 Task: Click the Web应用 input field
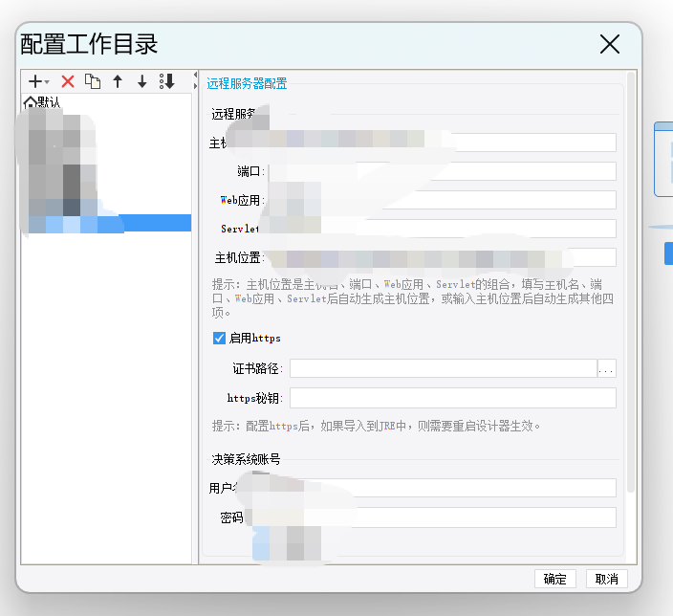coord(442,200)
